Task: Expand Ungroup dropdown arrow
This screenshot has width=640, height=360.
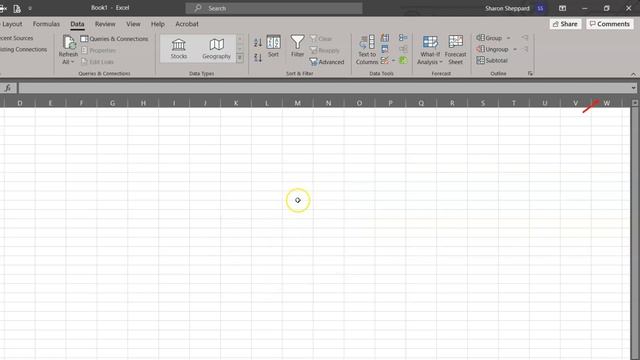Action: pos(515,49)
